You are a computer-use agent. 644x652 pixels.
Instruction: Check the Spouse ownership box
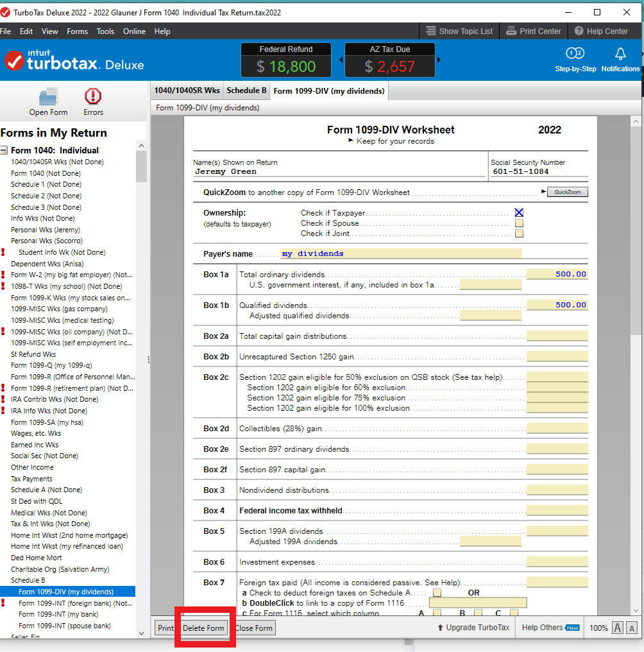pyautogui.click(x=519, y=223)
